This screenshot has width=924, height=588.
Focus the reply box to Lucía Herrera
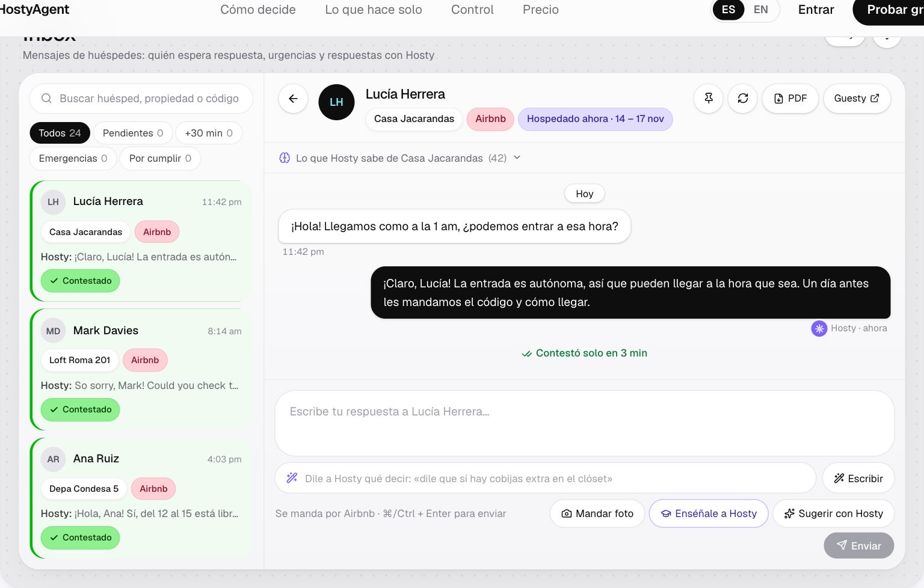tap(585, 423)
